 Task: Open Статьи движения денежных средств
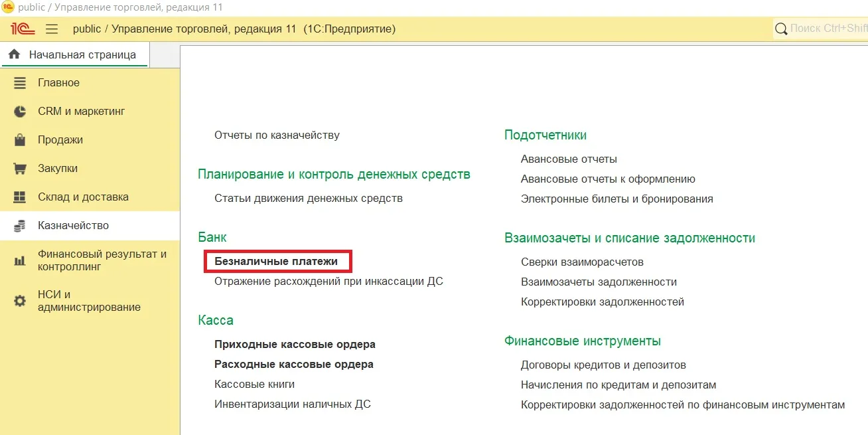click(x=309, y=199)
